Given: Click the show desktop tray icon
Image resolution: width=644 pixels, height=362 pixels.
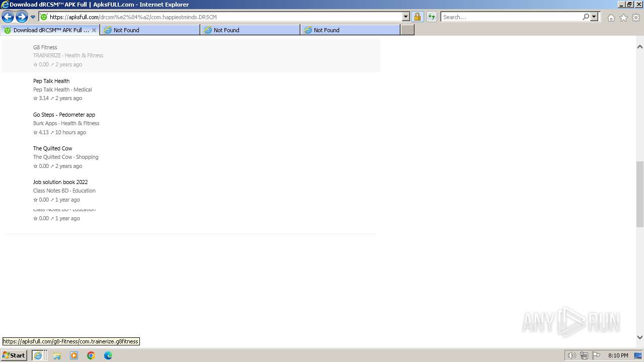Looking at the screenshot, I should tap(638, 355).
